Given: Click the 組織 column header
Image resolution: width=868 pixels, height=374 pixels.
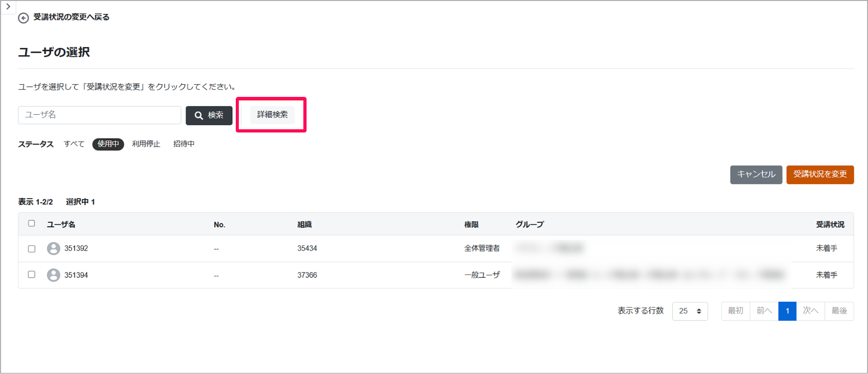Looking at the screenshot, I should [304, 225].
